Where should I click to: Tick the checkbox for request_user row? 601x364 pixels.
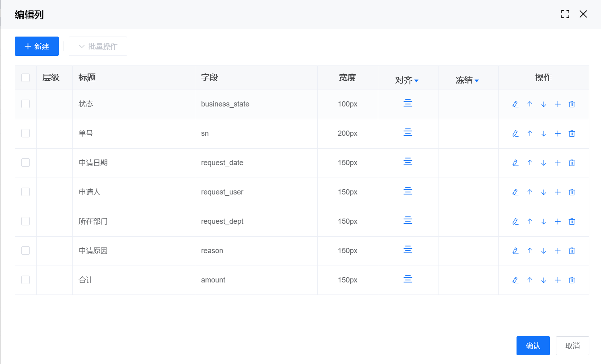point(26,192)
